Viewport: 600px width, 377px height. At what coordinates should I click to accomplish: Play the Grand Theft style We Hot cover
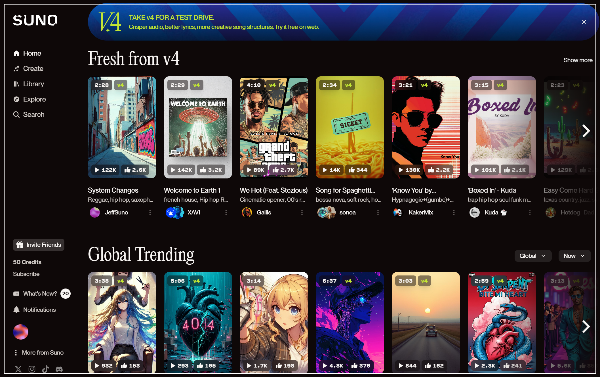point(274,127)
